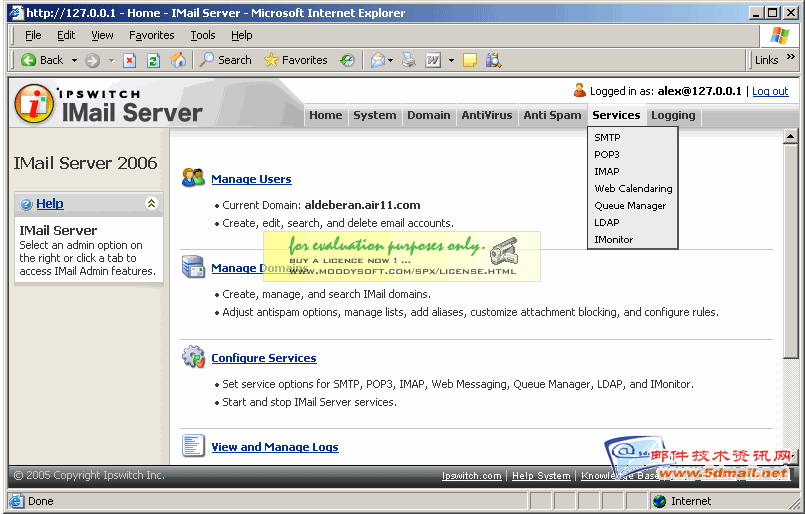Click the Stop loading icon
This screenshot has height=514, width=805.
tap(130, 60)
